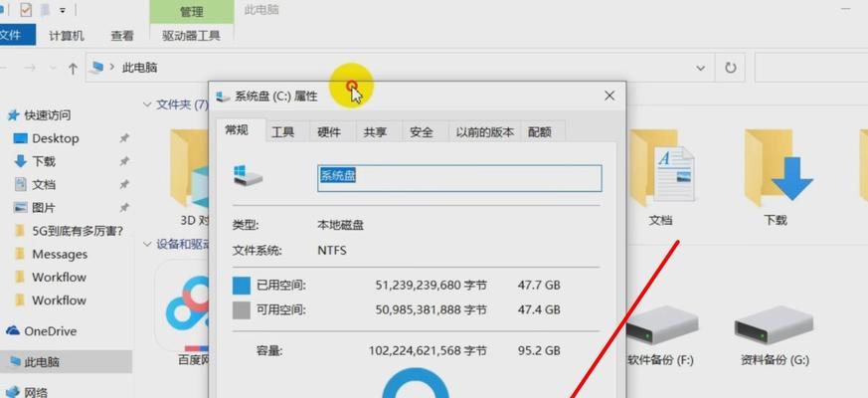
Task: Click blue 已用空间 color legend
Action: pyautogui.click(x=242, y=286)
